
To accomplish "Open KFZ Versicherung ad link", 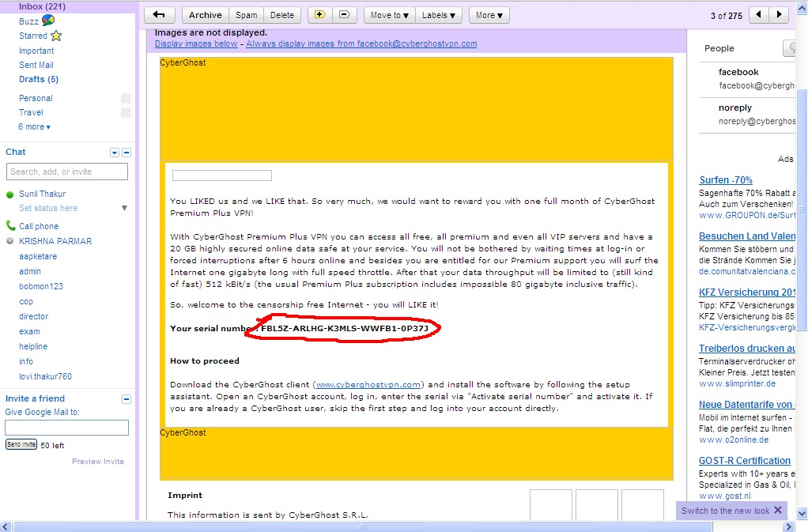I will (x=747, y=292).
